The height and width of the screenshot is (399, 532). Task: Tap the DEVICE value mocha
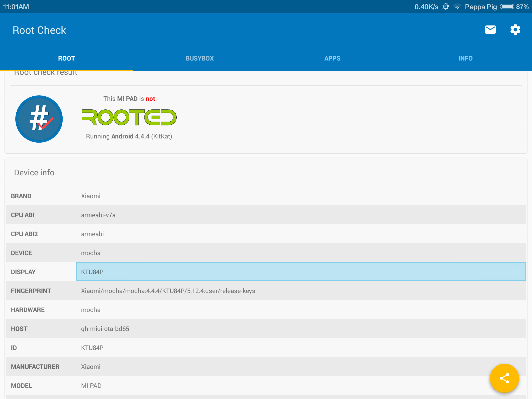(x=91, y=253)
